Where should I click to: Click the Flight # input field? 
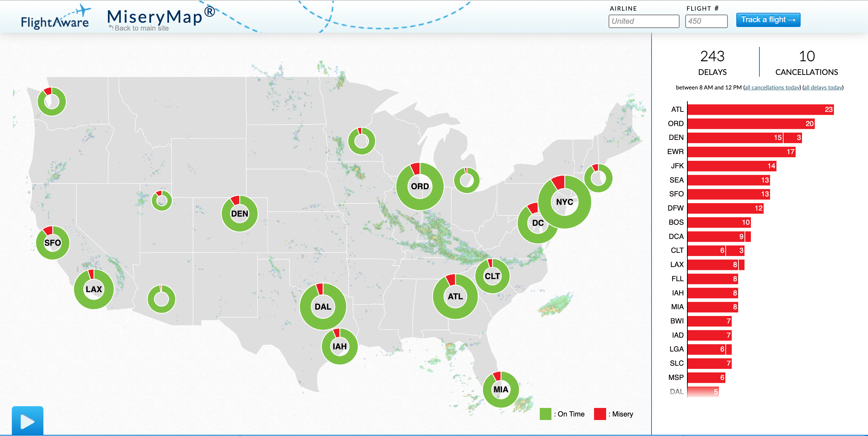tap(706, 21)
